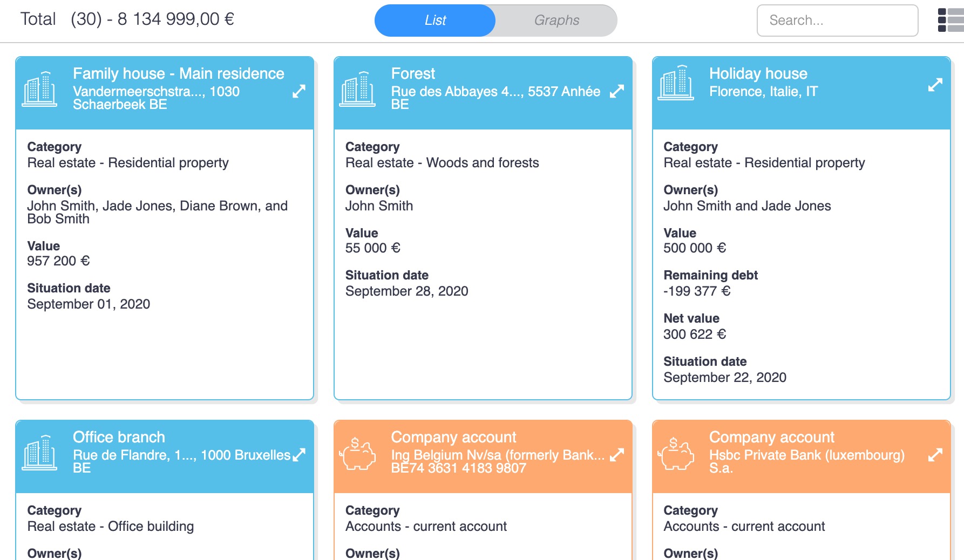Expand the Family house card via diagonal arrow

300,91
